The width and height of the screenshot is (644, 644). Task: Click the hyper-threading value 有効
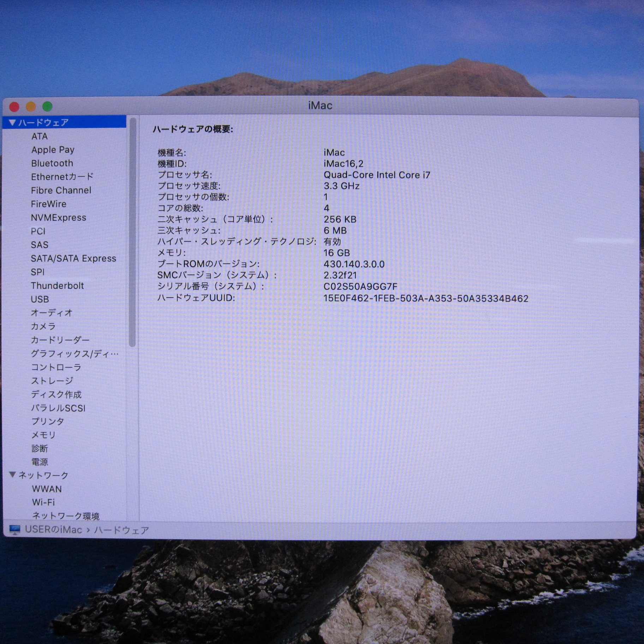coord(332,242)
